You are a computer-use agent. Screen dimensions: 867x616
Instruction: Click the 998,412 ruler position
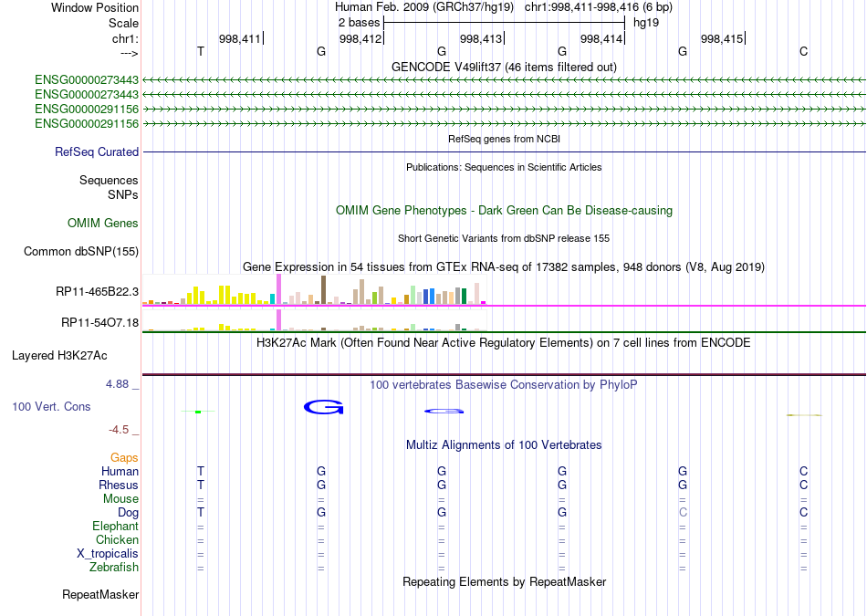click(360, 38)
